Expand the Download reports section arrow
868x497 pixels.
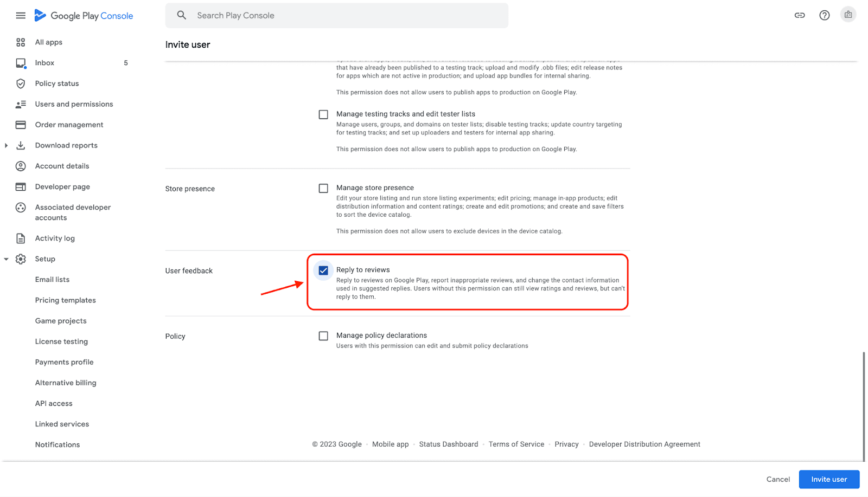6,145
